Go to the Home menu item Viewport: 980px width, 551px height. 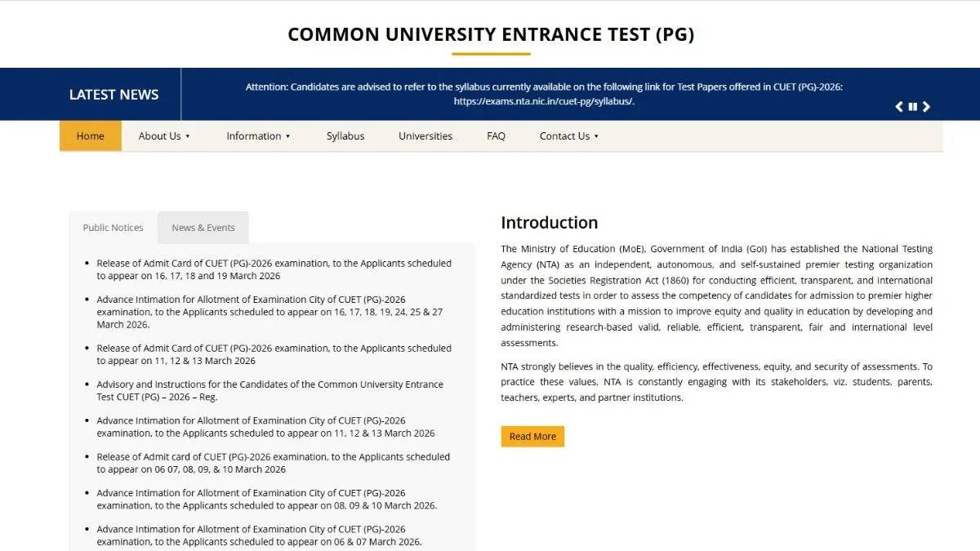91,136
